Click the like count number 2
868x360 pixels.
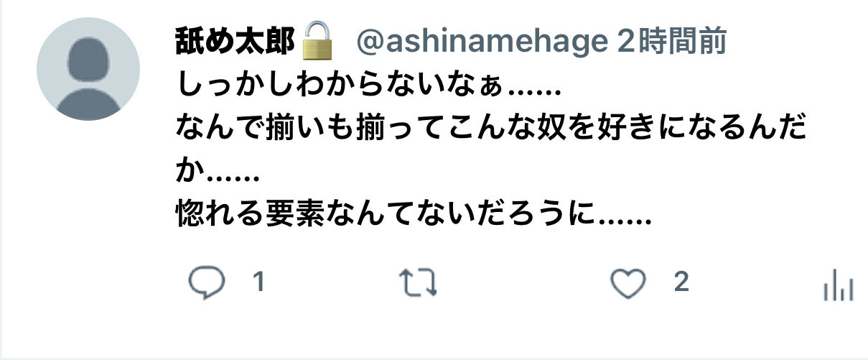(681, 282)
